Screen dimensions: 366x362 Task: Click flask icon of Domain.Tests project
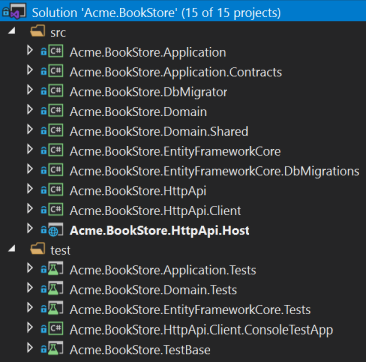[x=55, y=289]
